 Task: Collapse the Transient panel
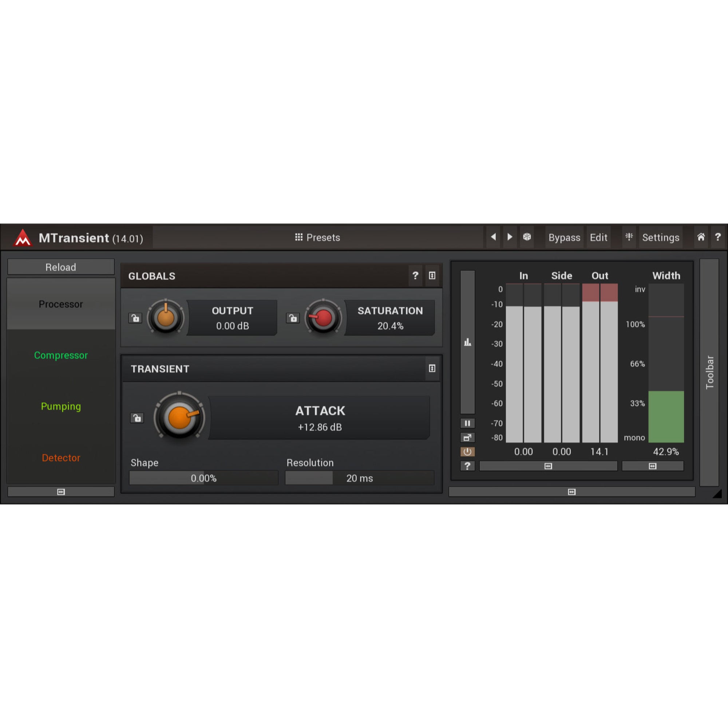(432, 368)
